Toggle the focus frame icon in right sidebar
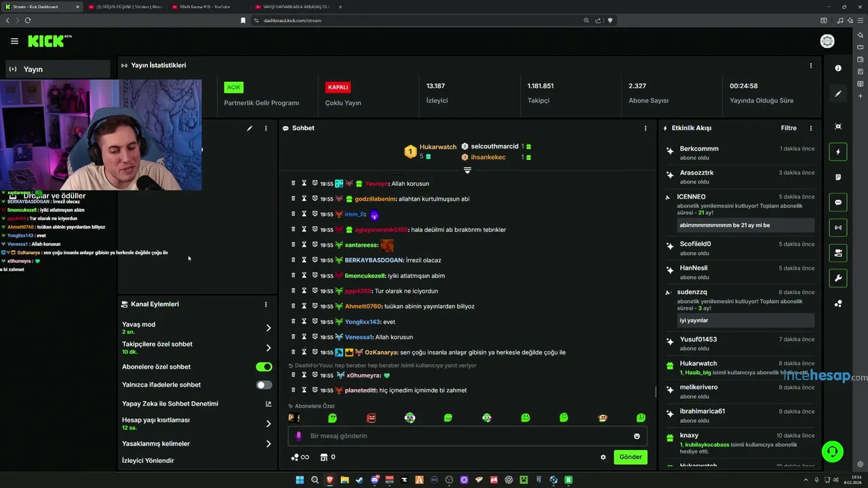 tap(838, 127)
